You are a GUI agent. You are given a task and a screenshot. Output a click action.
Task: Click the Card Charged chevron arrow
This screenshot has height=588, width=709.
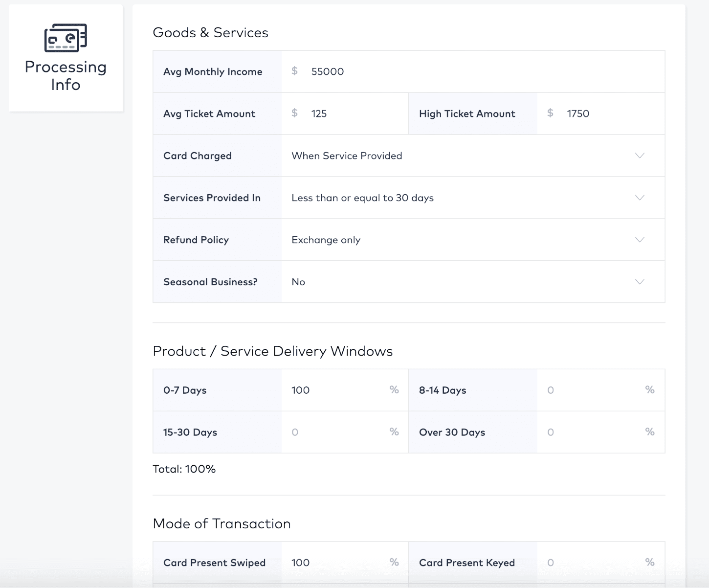pyautogui.click(x=640, y=156)
